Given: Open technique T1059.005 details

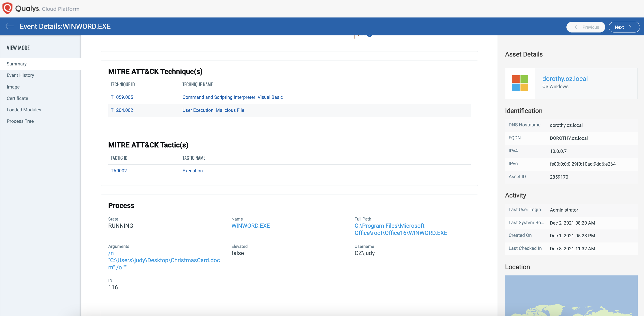Looking at the screenshot, I should 122,97.
